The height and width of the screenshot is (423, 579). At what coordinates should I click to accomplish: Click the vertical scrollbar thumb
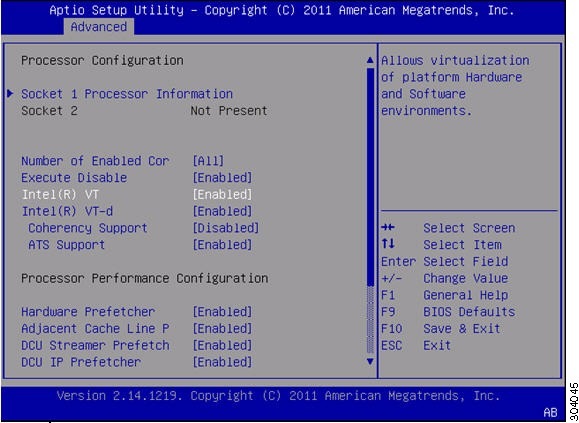pos(370,177)
